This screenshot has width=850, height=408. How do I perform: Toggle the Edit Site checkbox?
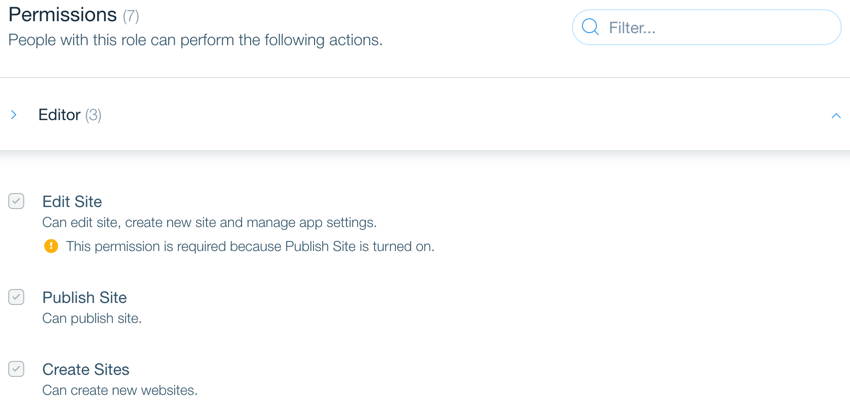point(16,202)
